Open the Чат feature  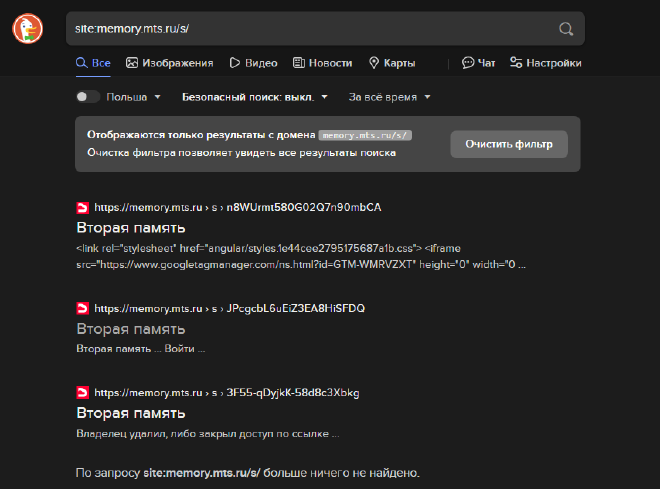click(478, 63)
